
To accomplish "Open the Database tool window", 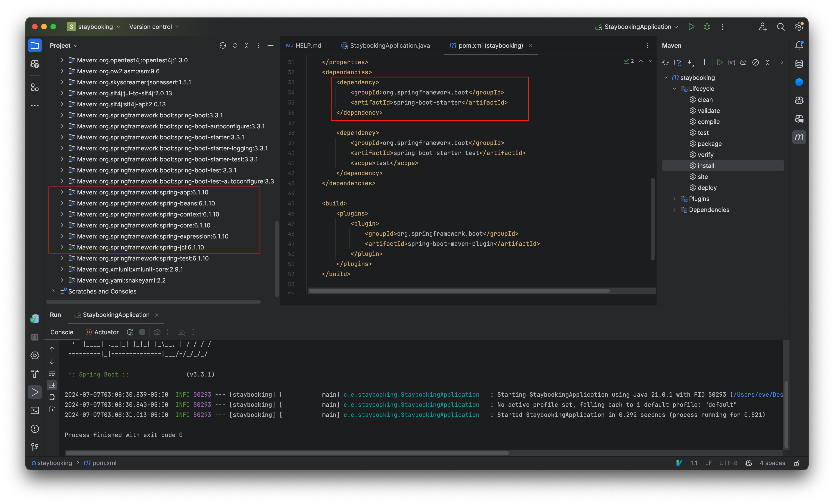I will point(799,64).
